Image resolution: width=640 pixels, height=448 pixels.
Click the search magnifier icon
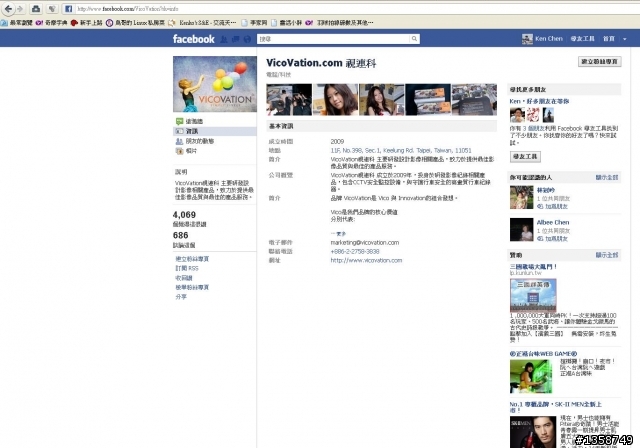414,39
